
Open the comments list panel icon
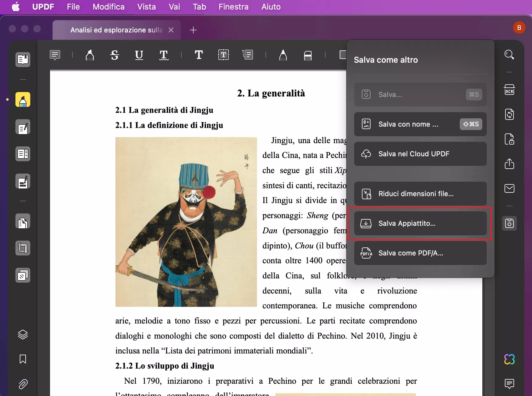click(x=509, y=384)
